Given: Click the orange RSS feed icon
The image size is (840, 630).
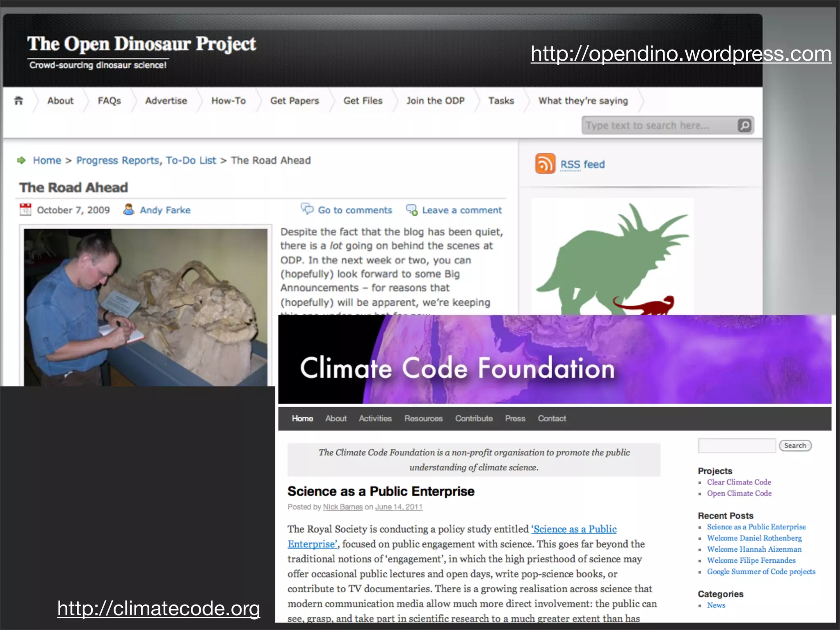Looking at the screenshot, I should pos(545,164).
